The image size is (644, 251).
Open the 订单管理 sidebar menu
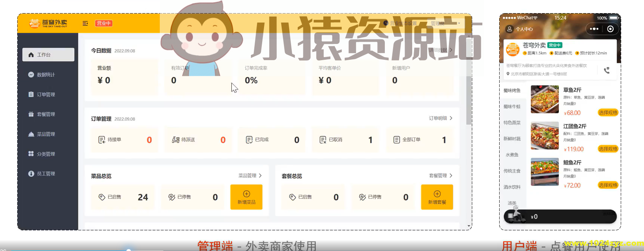point(48,94)
